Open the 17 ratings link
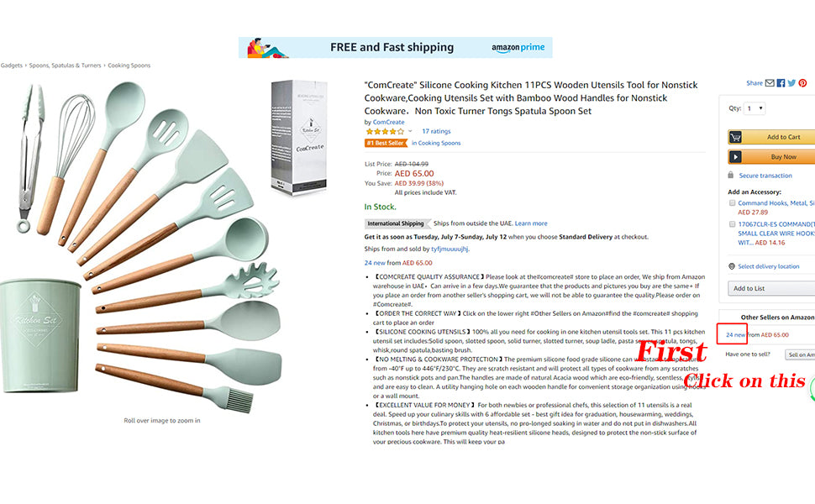The width and height of the screenshot is (815, 504). (x=436, y=131)
